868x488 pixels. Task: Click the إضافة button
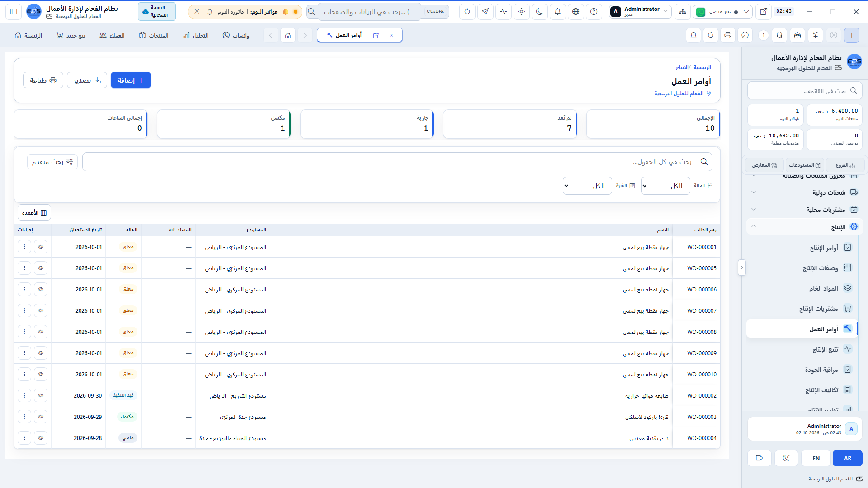[131, 80]
